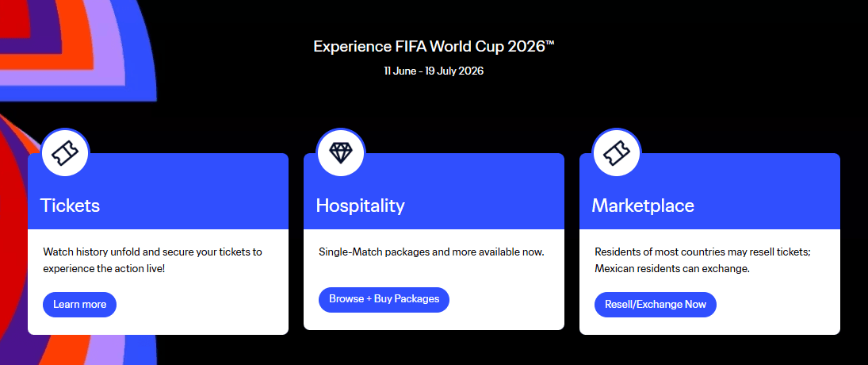Click the 'Watch history unfold' ticket description

click(152, 260)
